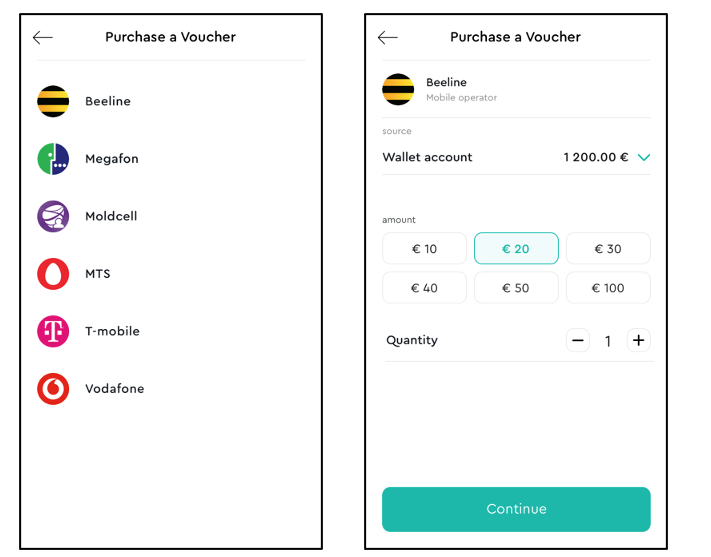Pick the Moldcell purple logo
The width and height of the screenshot is (711, 557).
click(53, 216)
